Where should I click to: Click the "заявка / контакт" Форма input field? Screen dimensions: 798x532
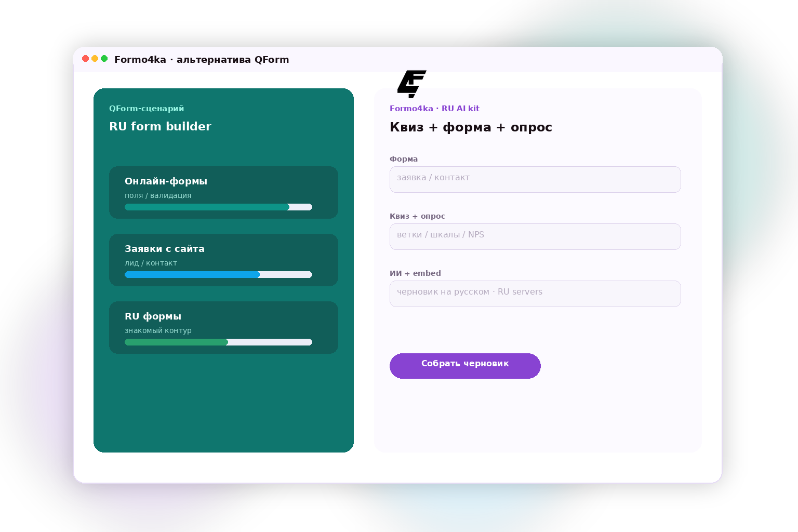(535, 179)
